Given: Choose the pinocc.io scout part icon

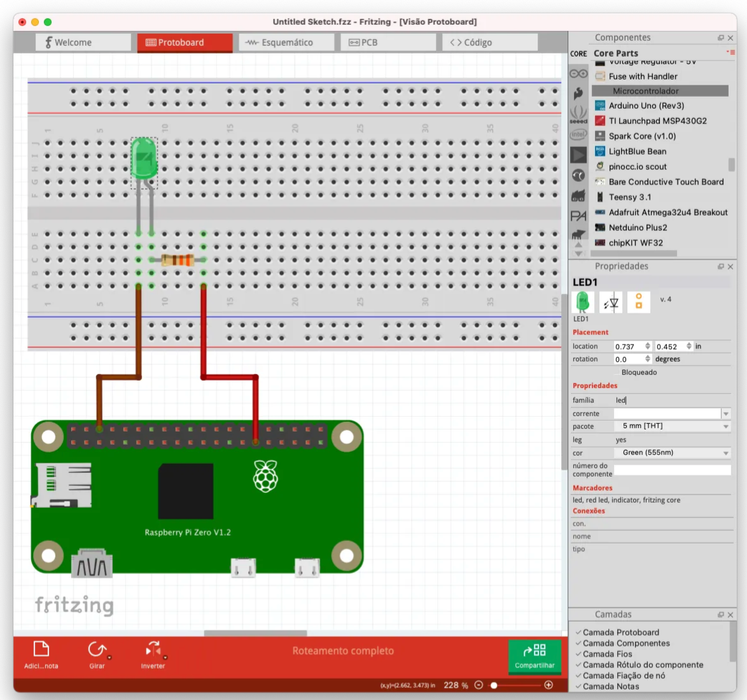Looking at the screenshot, I should [x=600, y=166].
